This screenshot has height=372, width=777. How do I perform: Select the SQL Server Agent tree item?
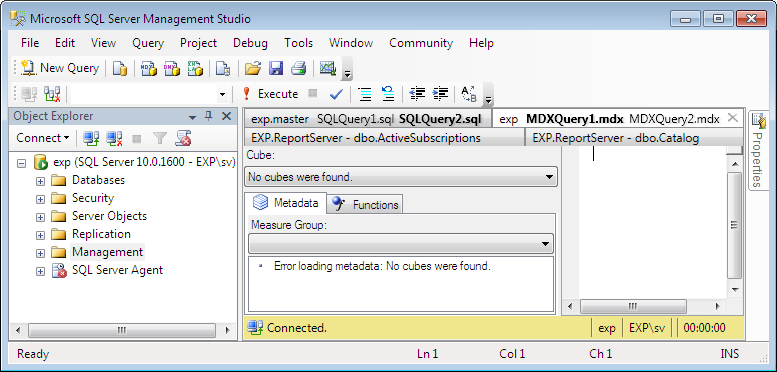pos(117,270)
